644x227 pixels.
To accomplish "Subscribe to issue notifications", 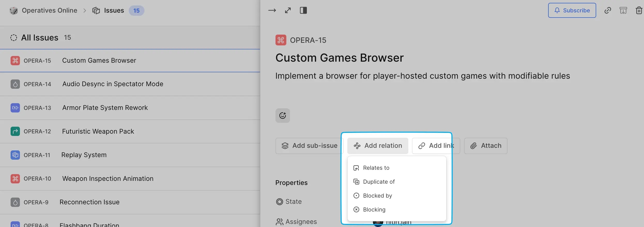I will (x=572, y=10).
